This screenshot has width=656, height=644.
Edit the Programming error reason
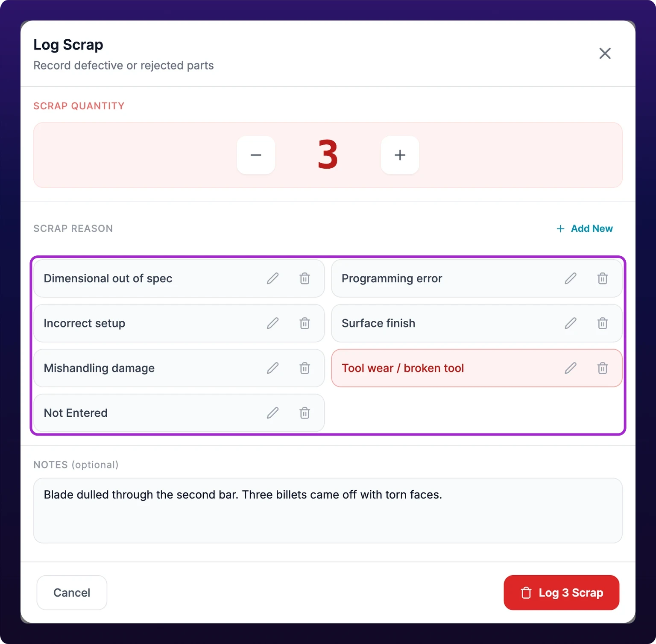[x=571, y=278]
